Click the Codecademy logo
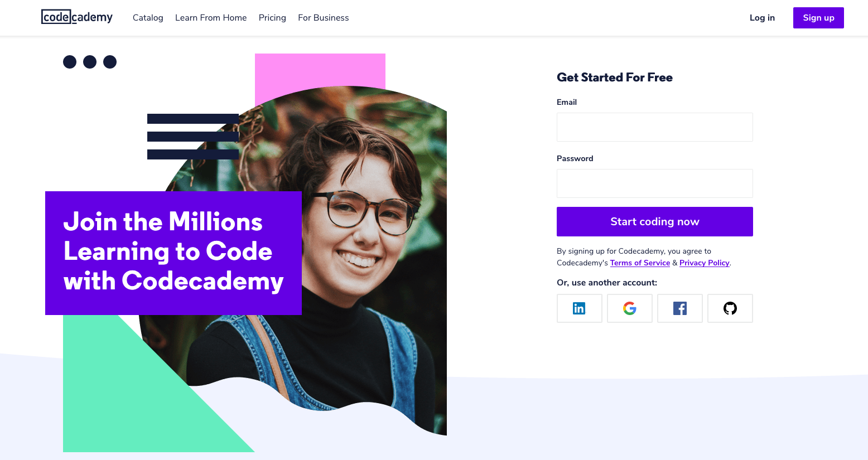868x460 pixels. point(77,17)
